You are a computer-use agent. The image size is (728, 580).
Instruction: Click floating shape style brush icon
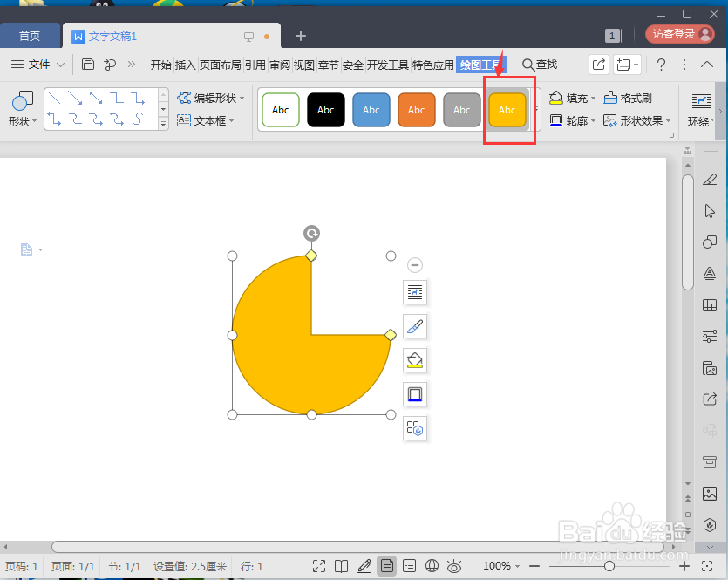pyautogui.click(x=415, y=326)
